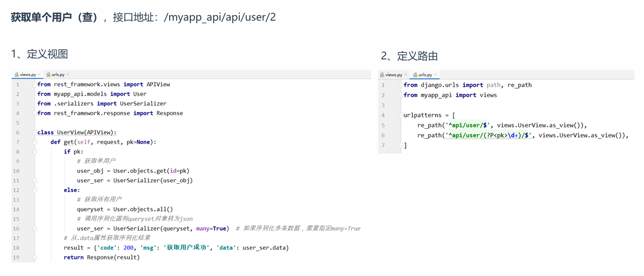Click line number 5 in urls.py gutter
The height and width of the screenshot is (276, 644).
pos(383,125)
